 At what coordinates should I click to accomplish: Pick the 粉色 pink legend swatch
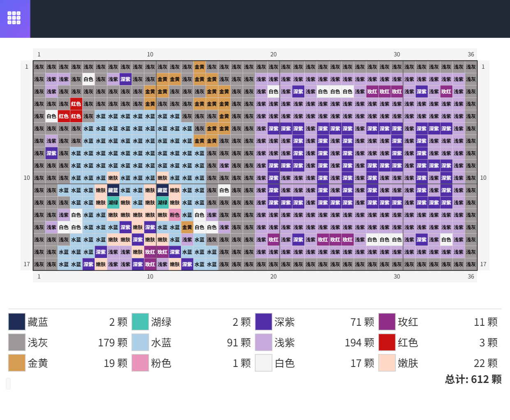tap(140, 363)
